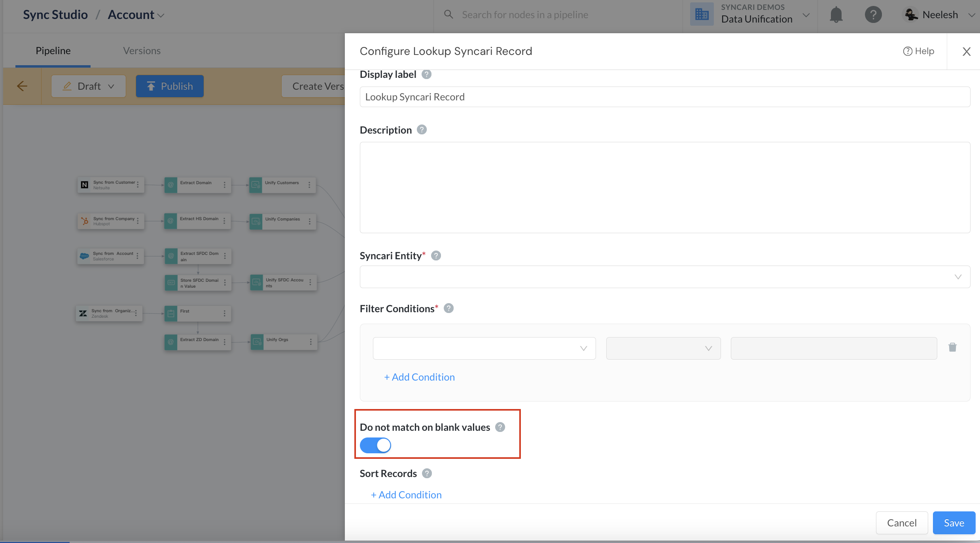Click the Save button
The height and width of the screenshot is (543, 980).
coord(954,523)
